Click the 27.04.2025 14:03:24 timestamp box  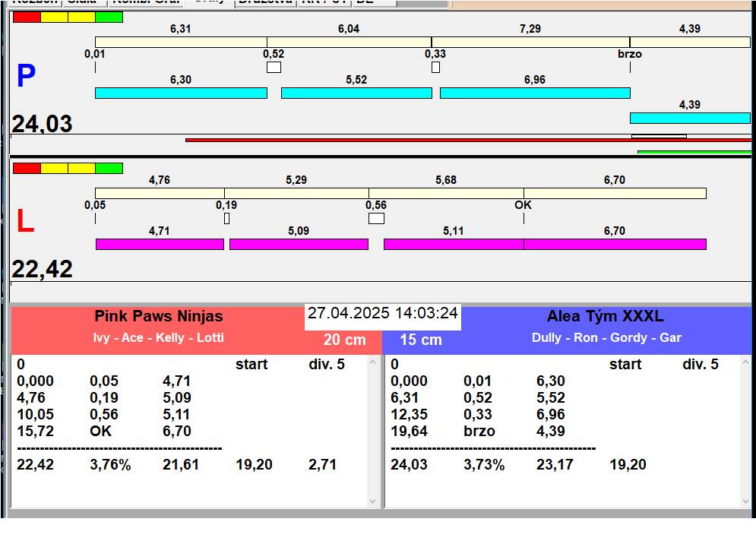coord(382,314)
